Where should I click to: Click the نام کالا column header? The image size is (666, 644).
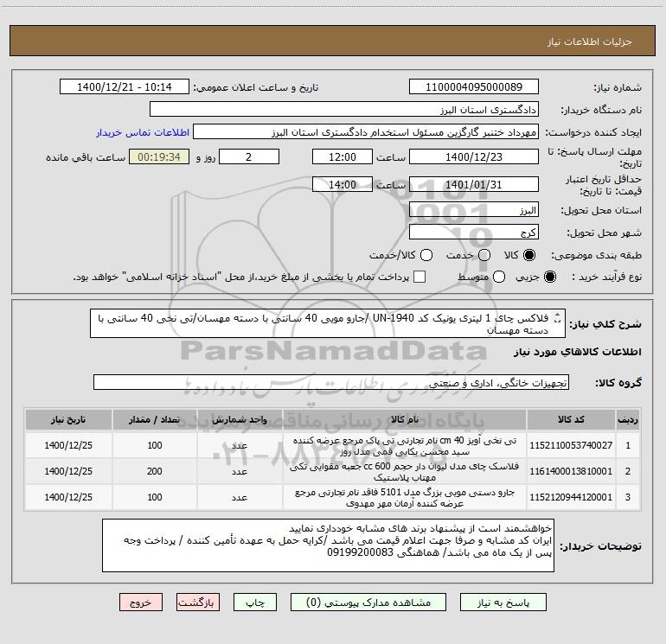tap(405, 419)
